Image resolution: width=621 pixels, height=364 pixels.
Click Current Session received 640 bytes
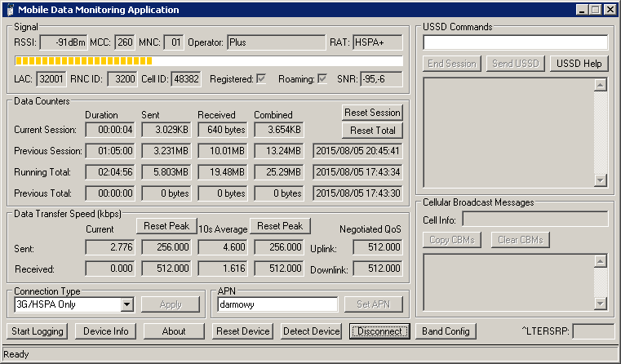click(223, 130)
